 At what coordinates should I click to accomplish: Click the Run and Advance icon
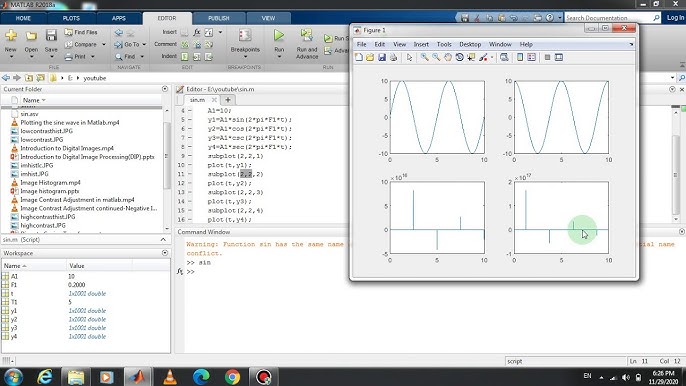pyautogui.click(x=307, y=35)
